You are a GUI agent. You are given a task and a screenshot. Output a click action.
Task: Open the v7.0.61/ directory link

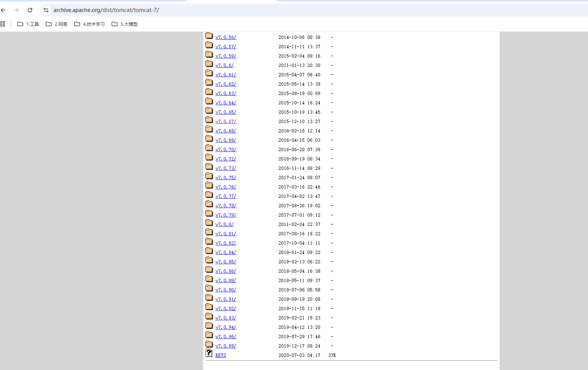(226, 75)
